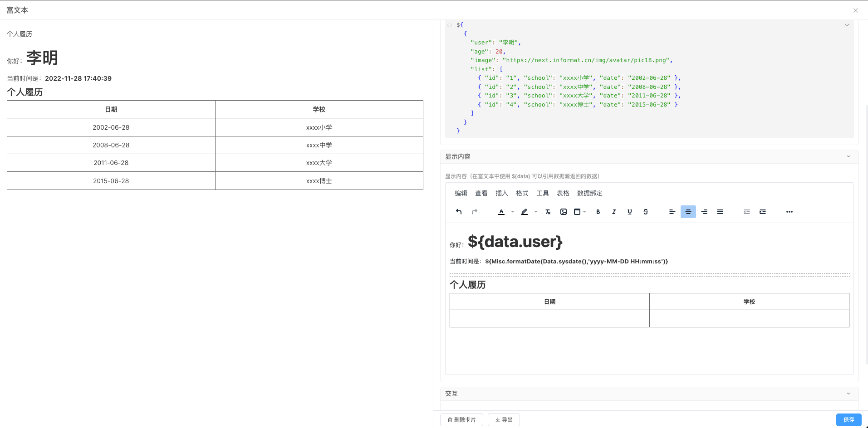Image resolution: width=868 pixels, height=428 pixels.
Task: Open the text color dropdown arrow
Action: [x=513, y=212]
